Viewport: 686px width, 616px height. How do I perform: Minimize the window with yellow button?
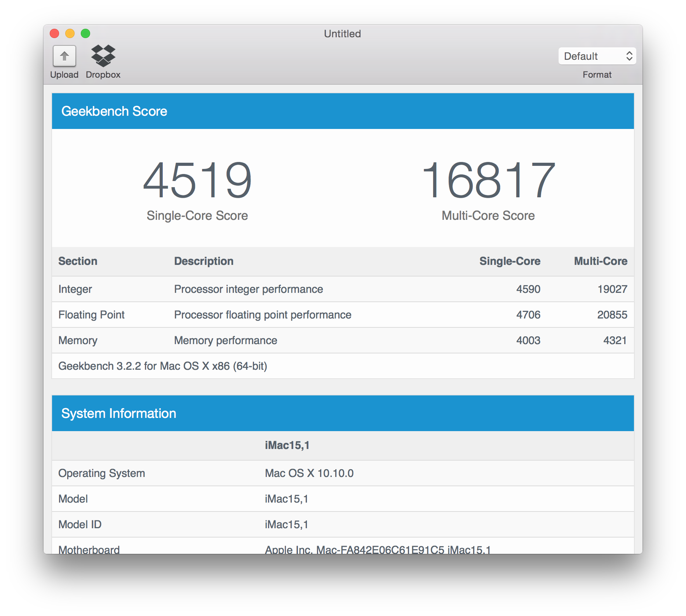tap(70, 34)
